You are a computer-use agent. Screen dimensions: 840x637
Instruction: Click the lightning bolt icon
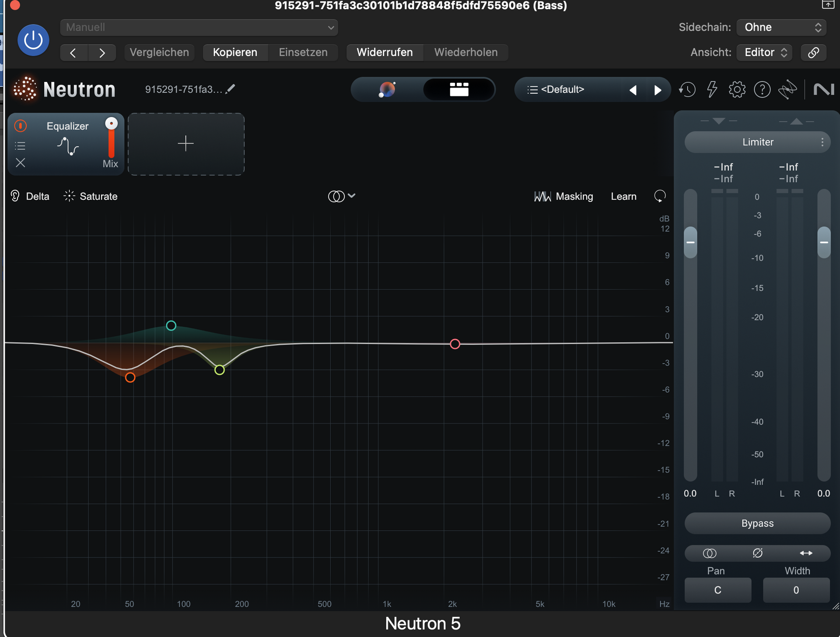coord(712,90)
